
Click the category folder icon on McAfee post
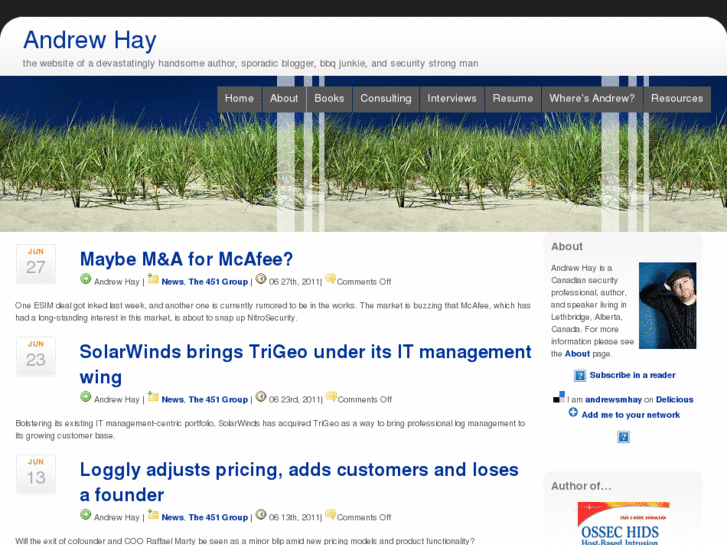[153, 279]
